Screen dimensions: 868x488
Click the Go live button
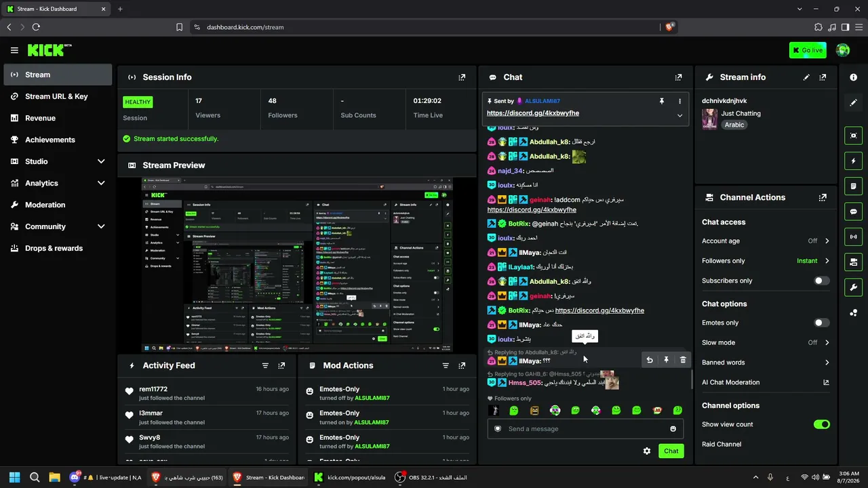click(x=808, y=50)
